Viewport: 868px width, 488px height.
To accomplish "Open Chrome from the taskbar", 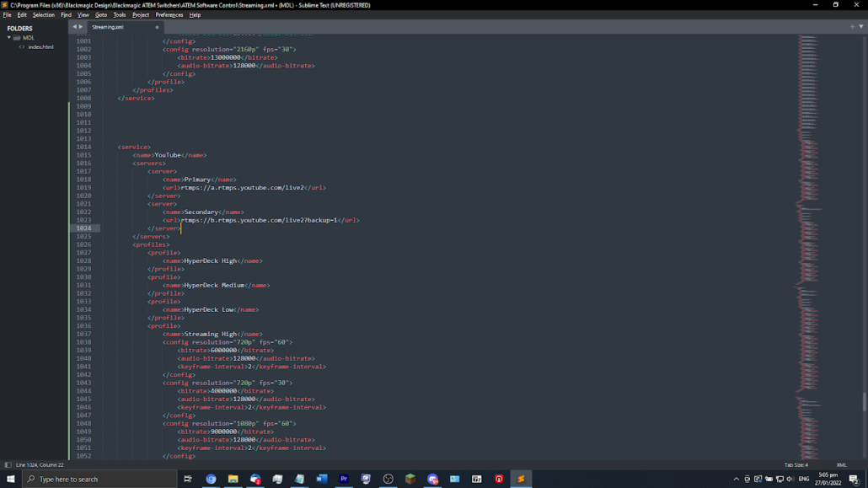I will [x=211, y=479].
